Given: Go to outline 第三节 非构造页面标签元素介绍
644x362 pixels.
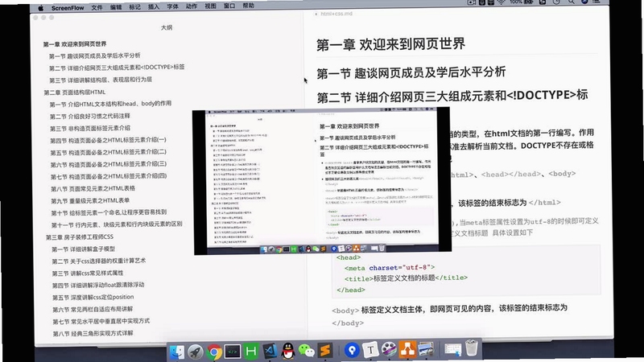Looking at the screenshot, I should coord(90,128).
